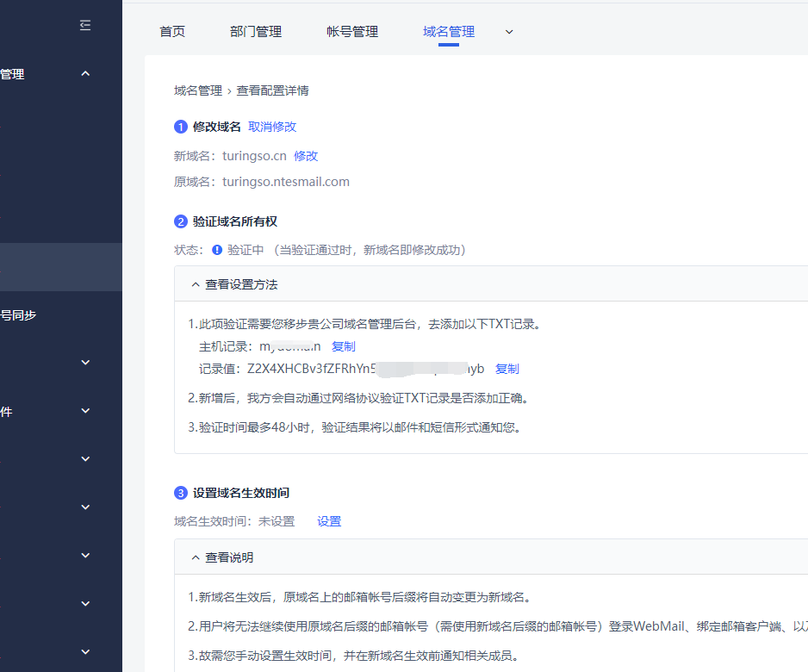Click the 域名管理 breadcrumb link
The height and width of the screenshot is (672, 808).
[198, 90]
